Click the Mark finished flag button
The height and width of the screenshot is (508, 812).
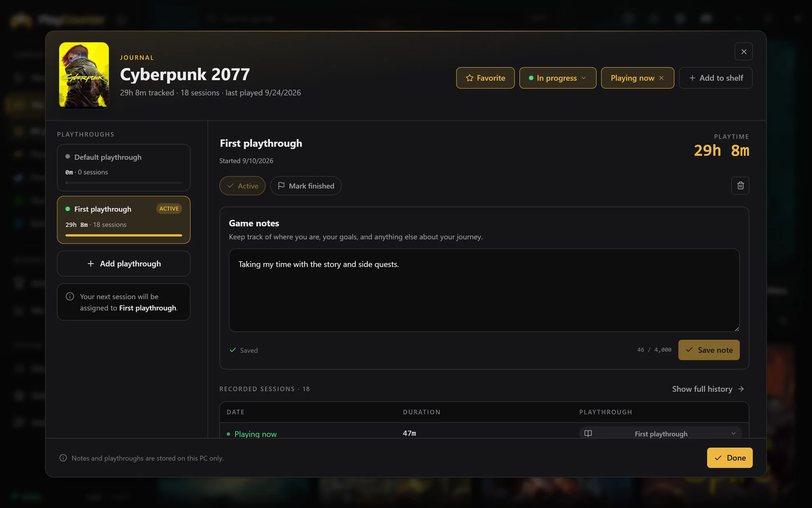coord(306,186)
